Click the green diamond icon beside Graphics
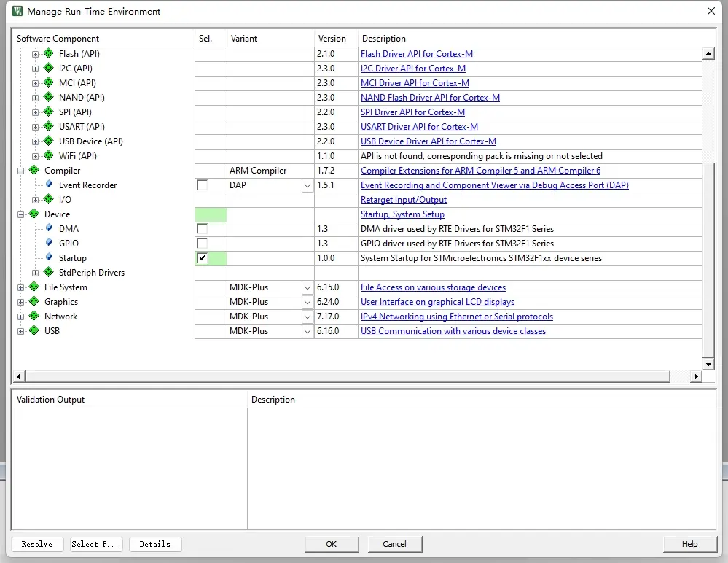This screenshot has width=728, height=563. (34, 302)
